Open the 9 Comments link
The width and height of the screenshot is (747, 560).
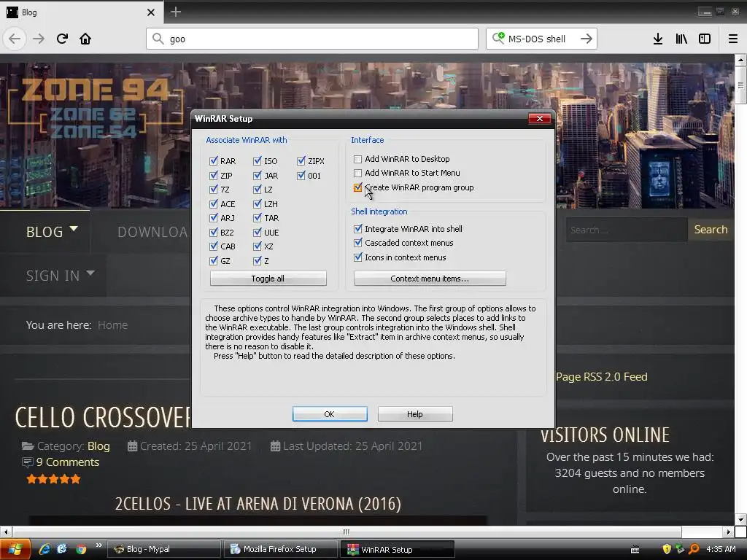coord(68,462)
